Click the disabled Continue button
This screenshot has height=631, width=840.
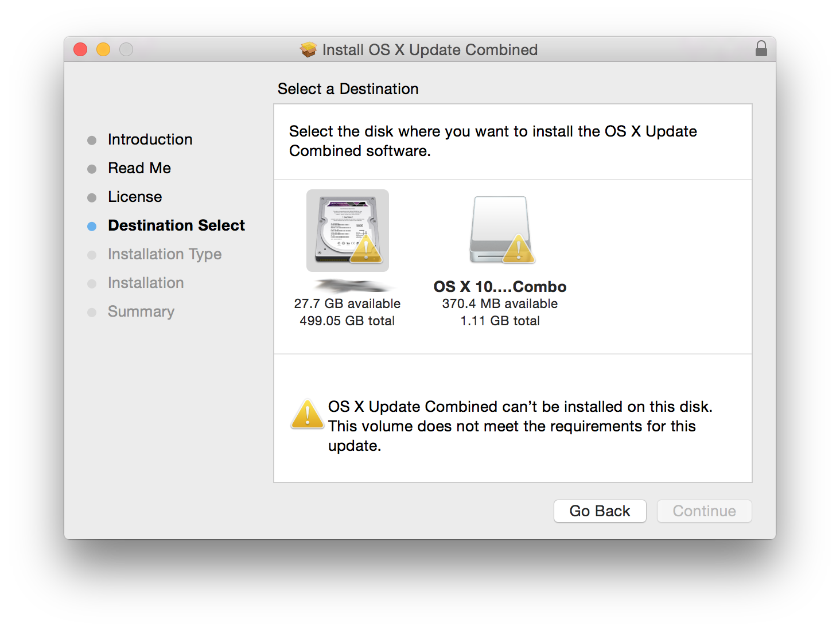point(704,511)
